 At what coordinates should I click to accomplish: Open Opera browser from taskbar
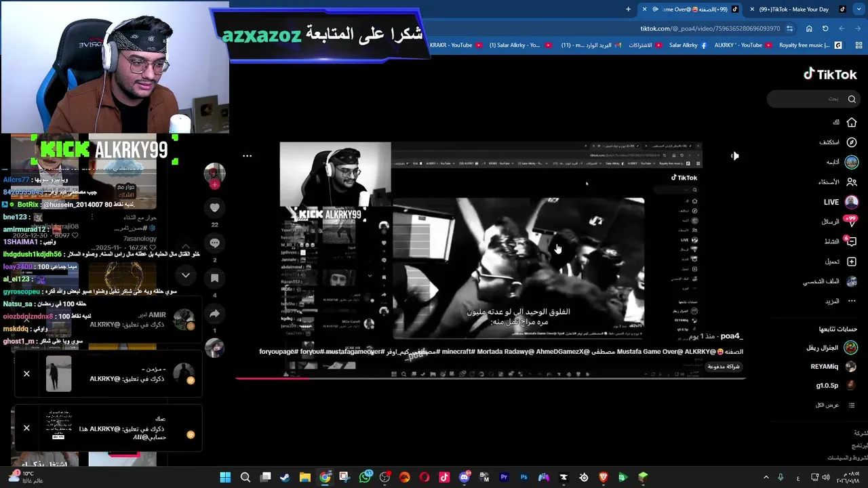coord(425,477)
